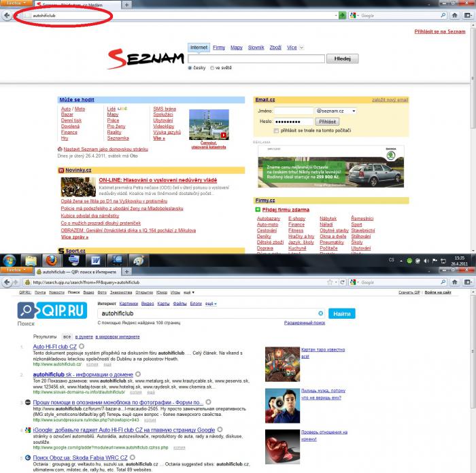Expand the 'Více' dropdown on Seznam
This screenshot has width=476, height=473.
click(x=294, y=48)
